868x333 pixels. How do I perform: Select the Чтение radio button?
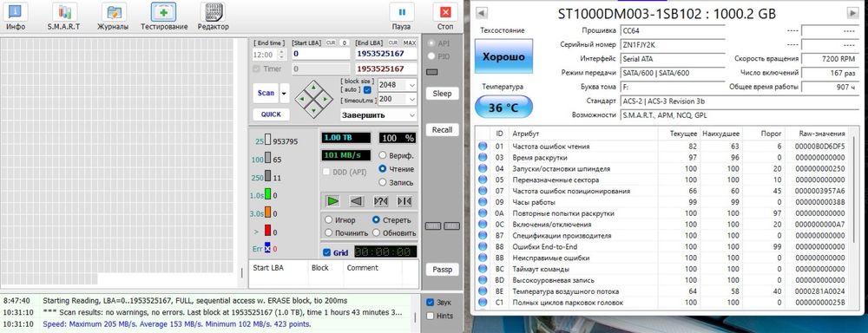click(383, 169)
